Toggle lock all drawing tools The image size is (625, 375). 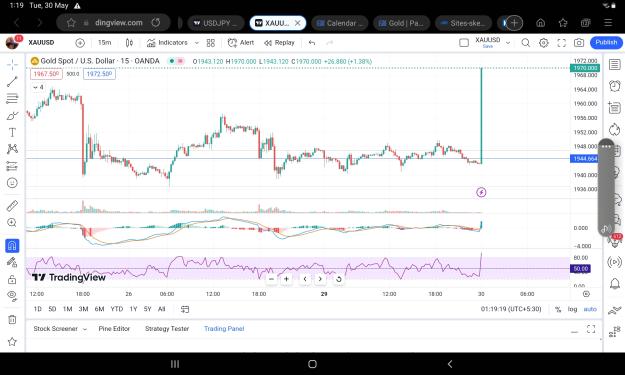(12, 279)
